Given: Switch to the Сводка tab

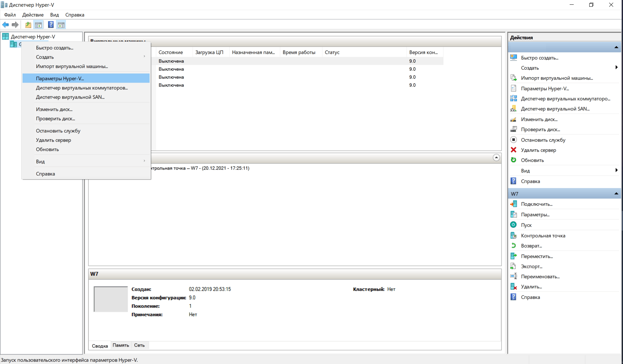Looking at the screenshot, I should pos(100,345).
